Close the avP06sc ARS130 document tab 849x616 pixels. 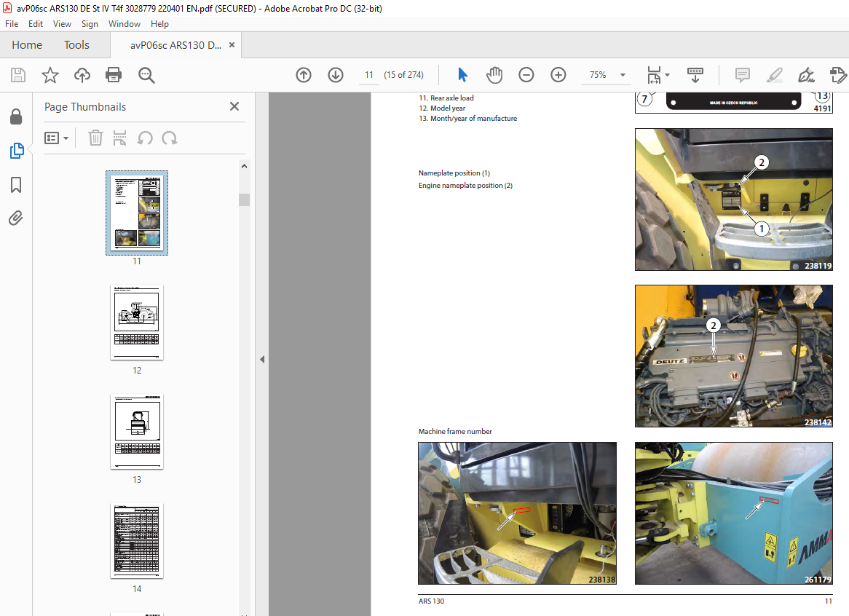232,45
